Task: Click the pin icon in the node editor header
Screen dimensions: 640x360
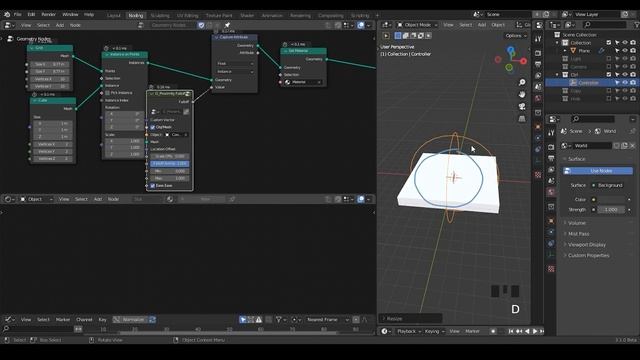Action: pos(227,25)
